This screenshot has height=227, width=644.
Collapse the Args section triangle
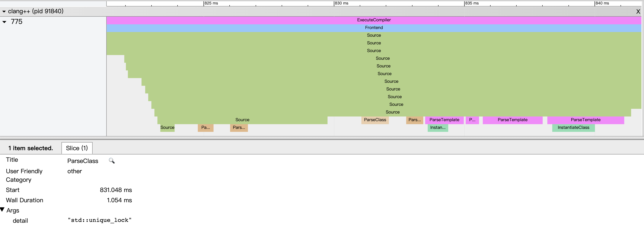pos(3,210)
